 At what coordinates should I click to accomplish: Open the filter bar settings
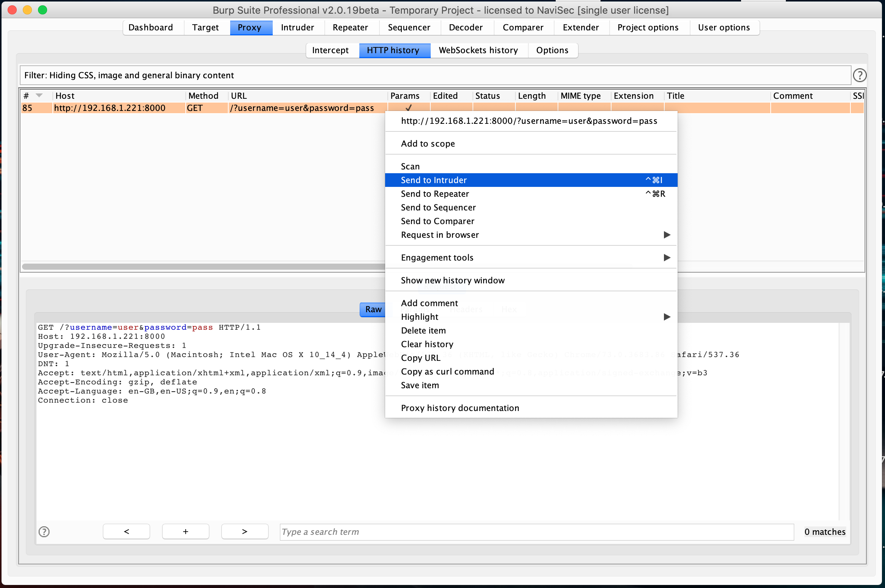point(435,75)
